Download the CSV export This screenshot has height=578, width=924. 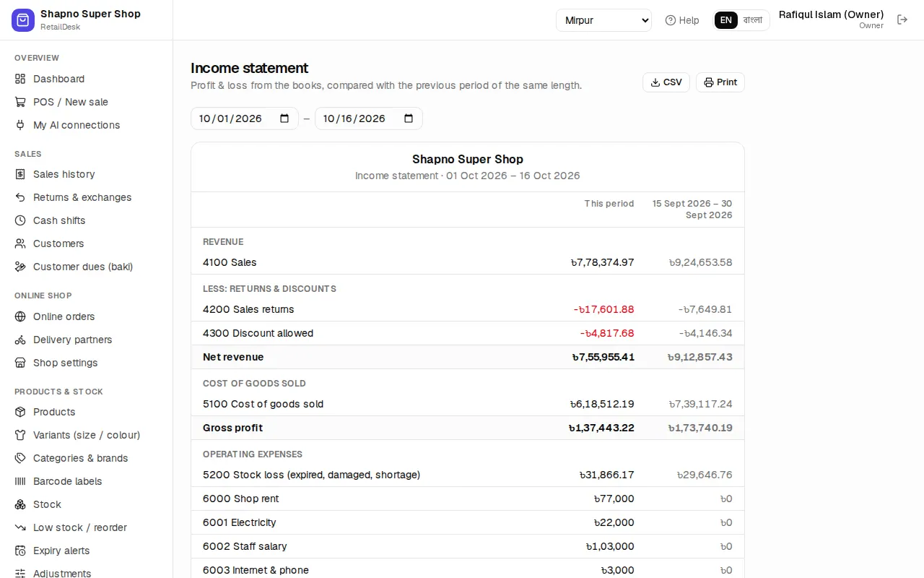tap(666, 82)
